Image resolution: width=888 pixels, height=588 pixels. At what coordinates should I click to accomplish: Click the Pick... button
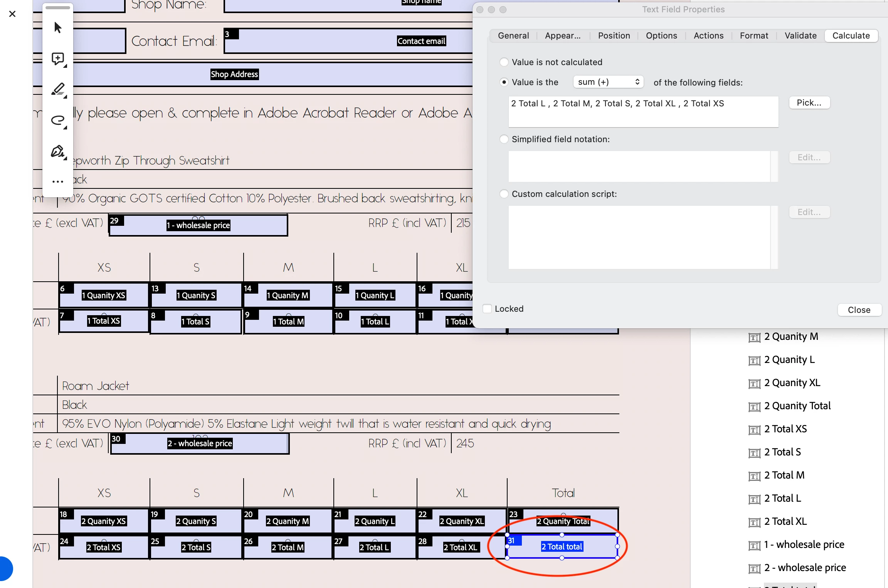[x=809, y=103]
